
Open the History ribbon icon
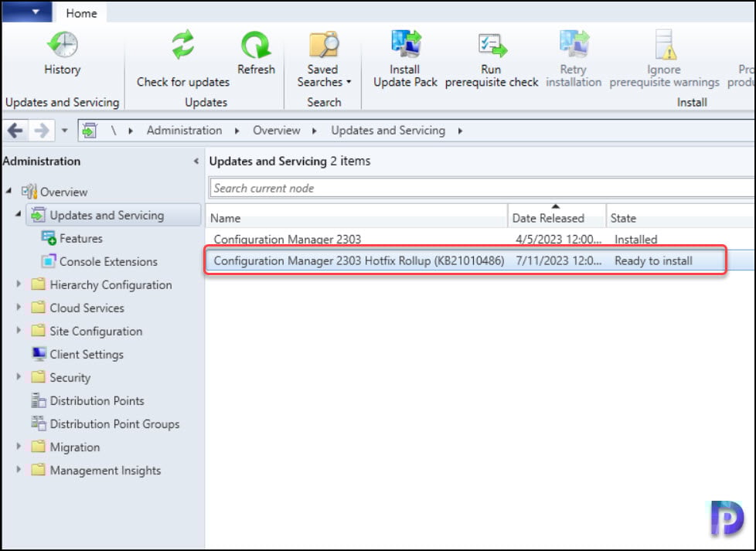pos(63,44)
